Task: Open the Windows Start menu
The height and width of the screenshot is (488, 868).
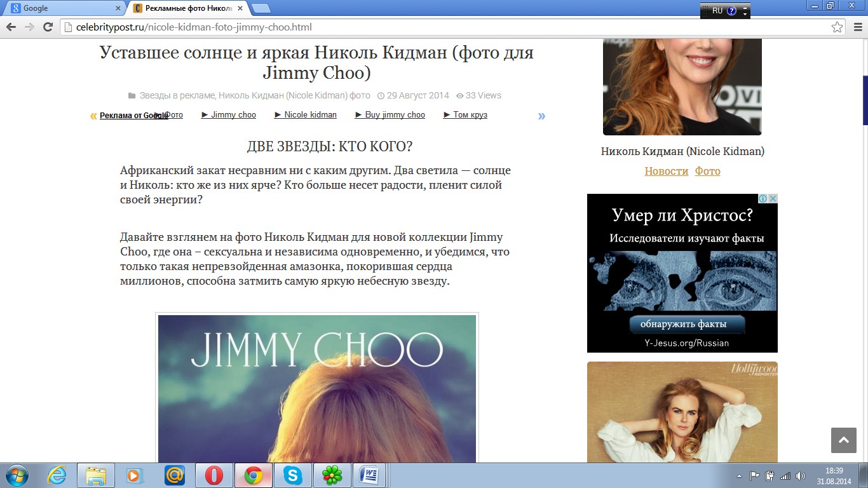Action: point(15,475)
